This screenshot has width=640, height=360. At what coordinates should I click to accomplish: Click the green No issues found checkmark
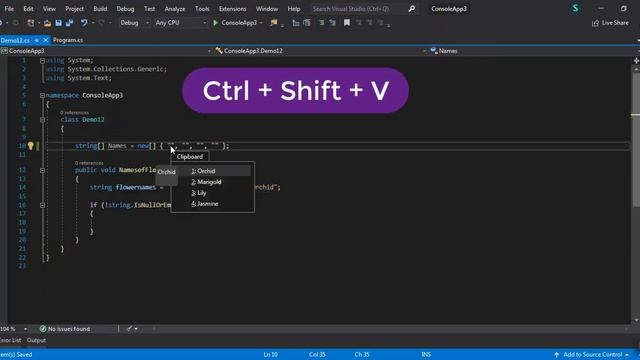43,329
